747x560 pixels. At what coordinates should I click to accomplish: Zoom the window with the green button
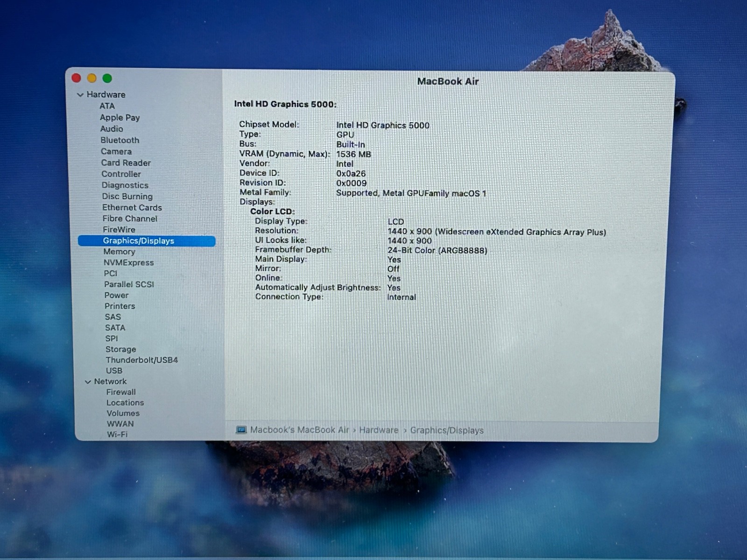(107, 78)
